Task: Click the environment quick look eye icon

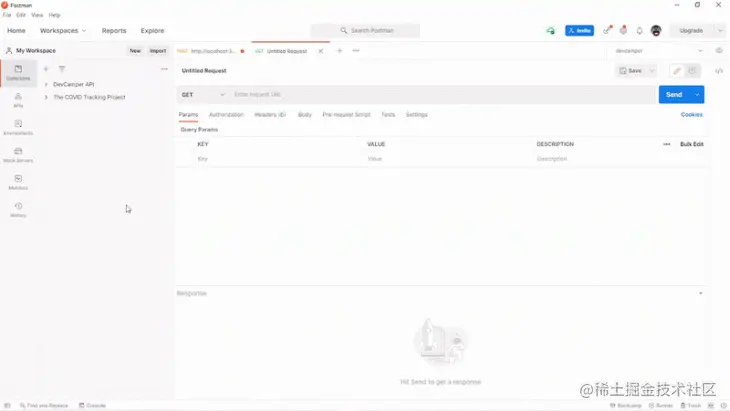Action: point(719,51)
